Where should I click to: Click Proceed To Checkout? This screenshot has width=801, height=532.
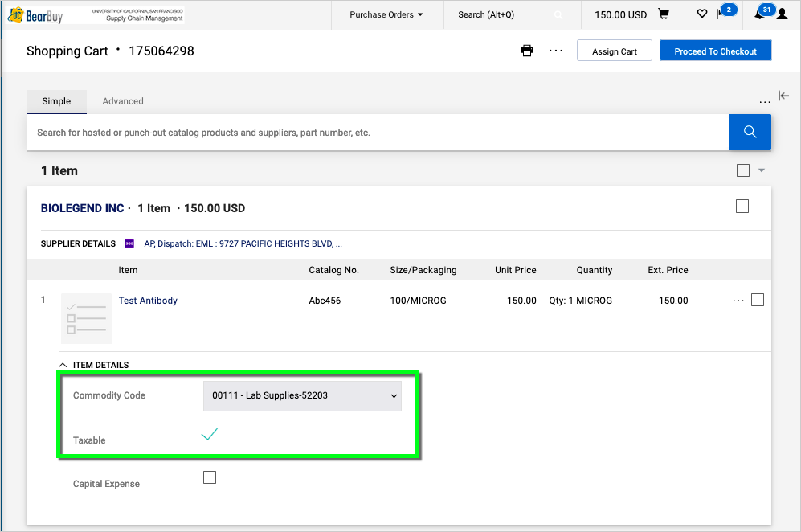(x=715, y=50)
